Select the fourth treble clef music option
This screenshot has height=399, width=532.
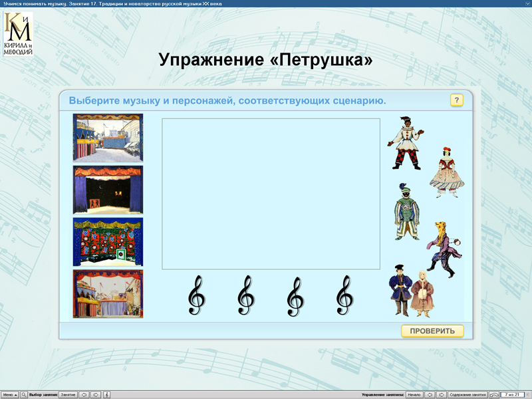(344, 293)
